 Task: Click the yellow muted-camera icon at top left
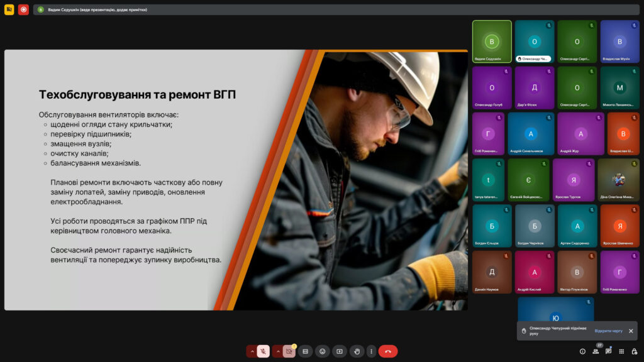pos(9,9)
